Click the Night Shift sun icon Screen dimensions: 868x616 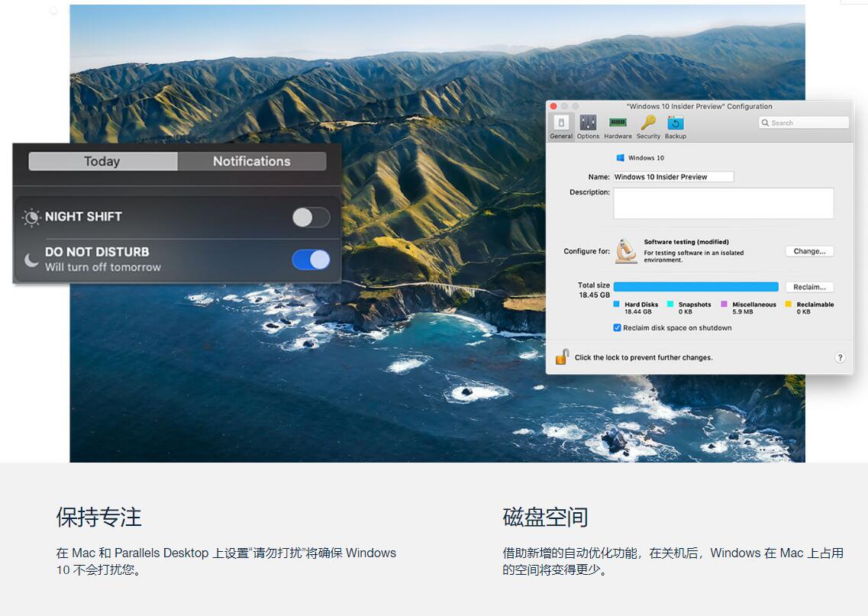31,217
